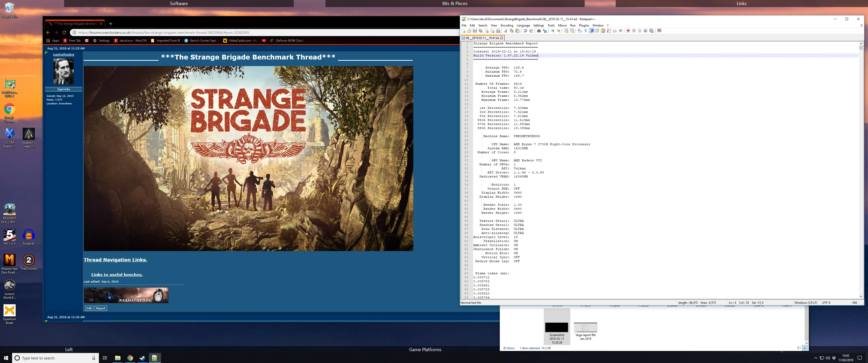The height and width of the screenshot is (363, 868).
Task: Toggle Synchronize vertical scrolling in Notepad++
Action: [566, 31]
